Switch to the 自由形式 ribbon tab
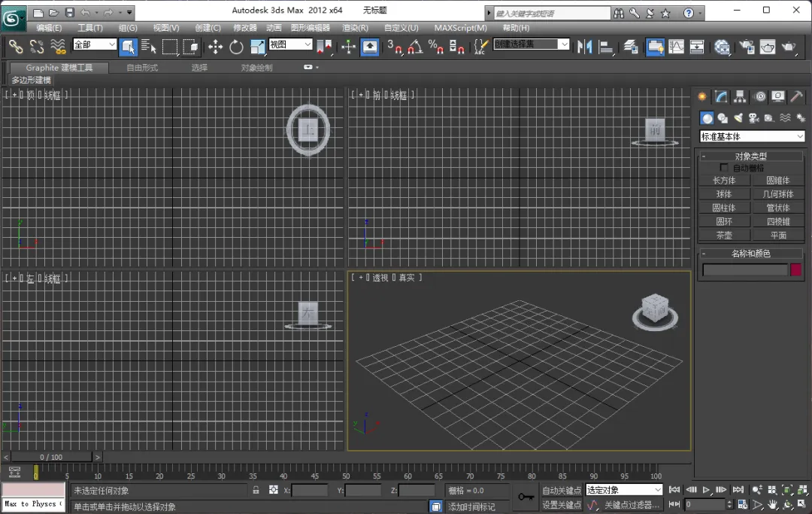Viewport: 812px width, 514px height. pos(142,68)
